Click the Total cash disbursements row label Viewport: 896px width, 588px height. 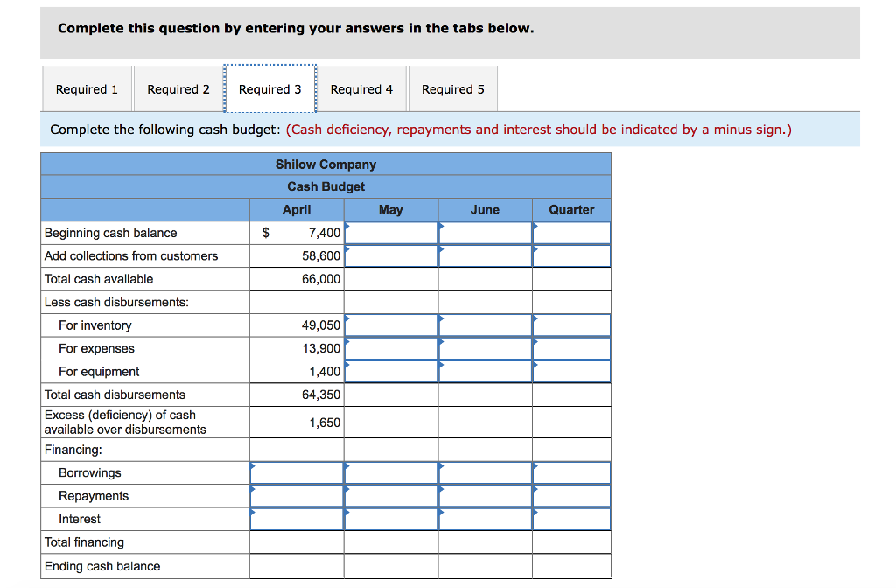coord(115,395)
